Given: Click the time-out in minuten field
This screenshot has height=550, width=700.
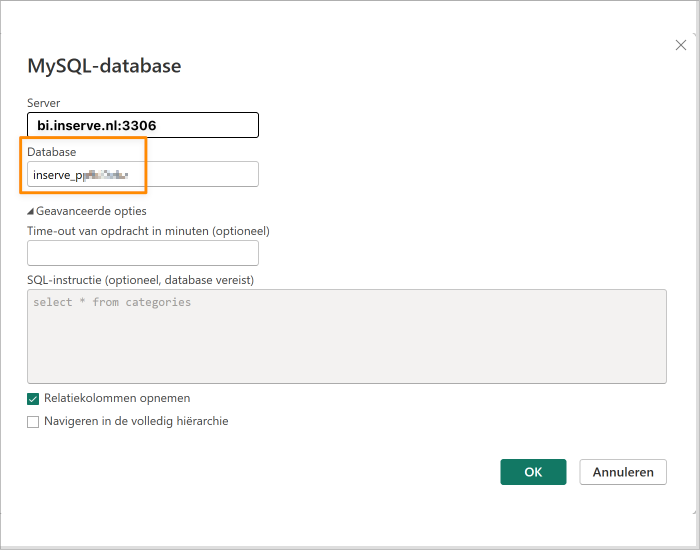Looking at the screenshot, I should (x=143, y=253).
